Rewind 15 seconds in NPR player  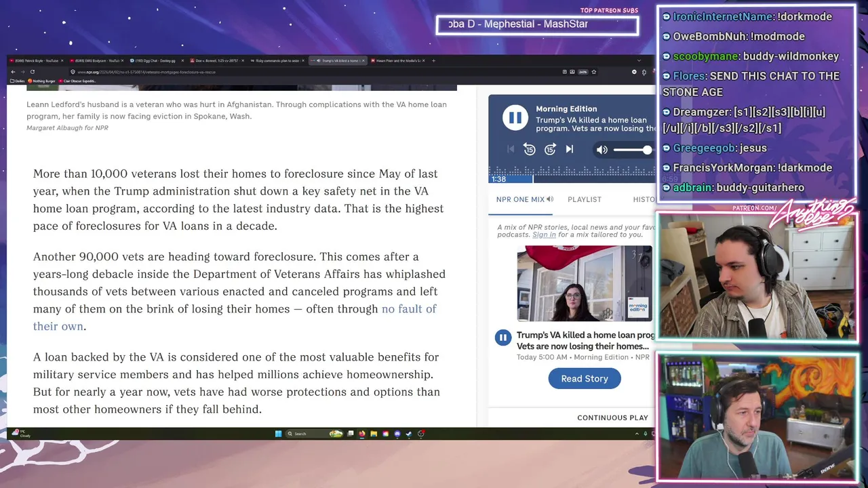click(530, 149)
